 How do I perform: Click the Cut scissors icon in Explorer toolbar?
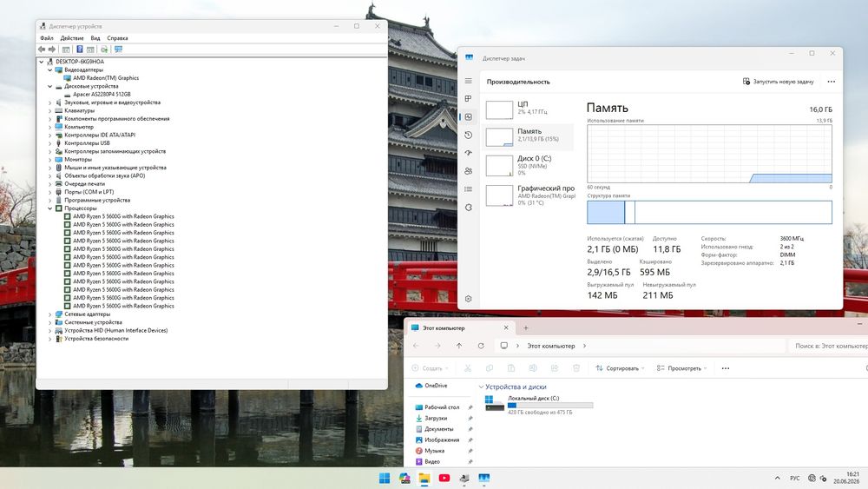[468, 368]
